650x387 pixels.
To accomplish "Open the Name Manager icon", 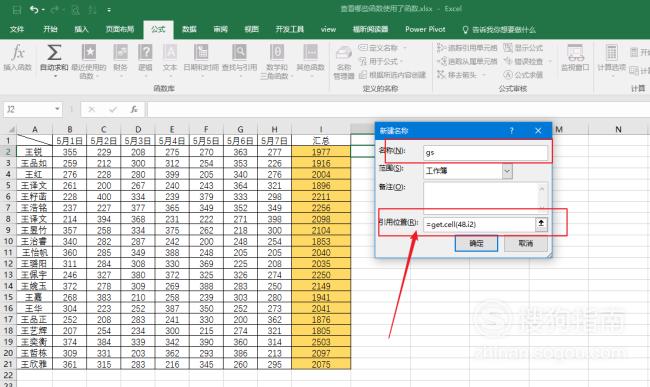I will point(344,54).
